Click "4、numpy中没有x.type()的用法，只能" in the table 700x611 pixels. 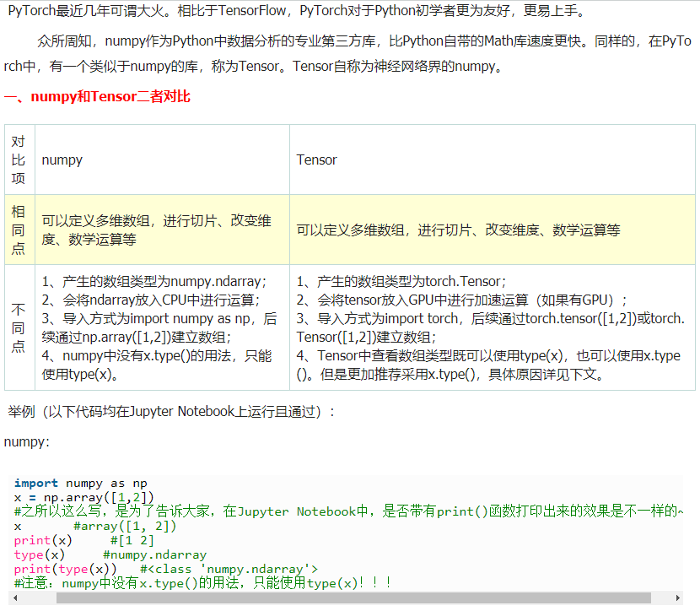point(157,355)
